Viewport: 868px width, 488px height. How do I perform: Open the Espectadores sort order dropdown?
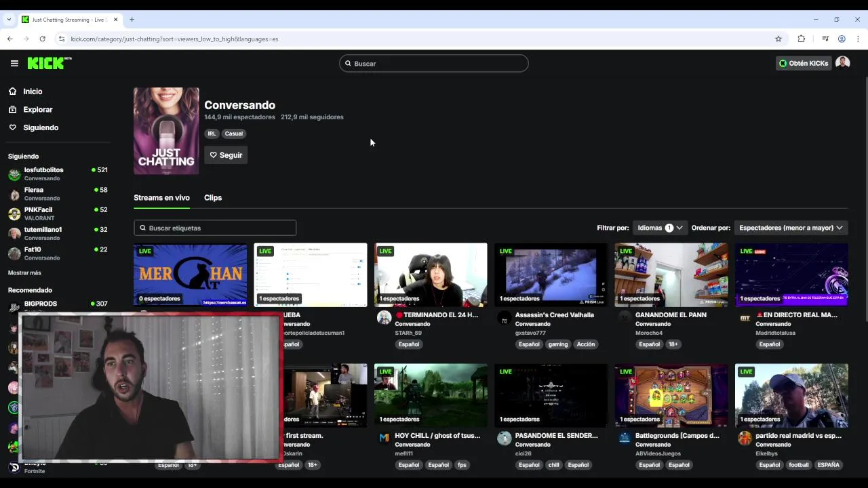tap(791, 228)
